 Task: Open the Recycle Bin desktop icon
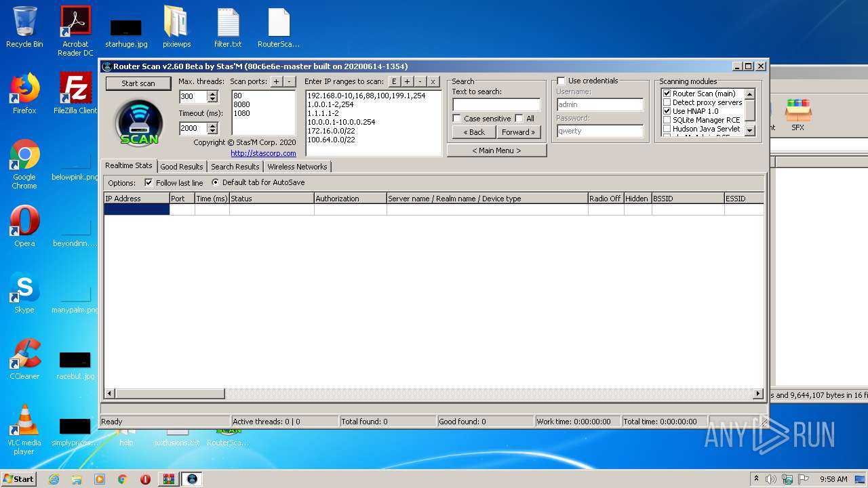[24, 28]
